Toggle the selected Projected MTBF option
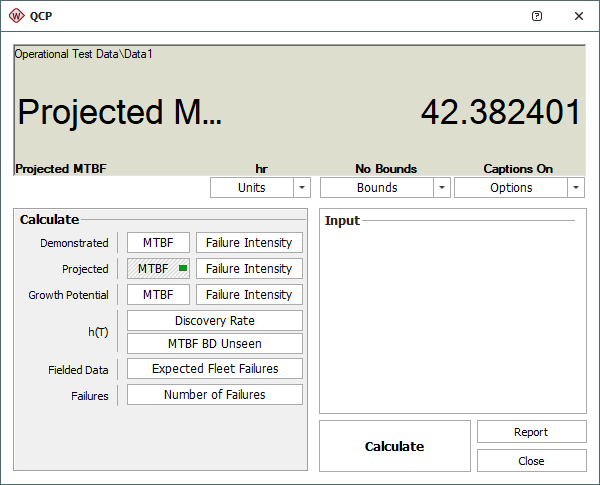 pos(158,269)
